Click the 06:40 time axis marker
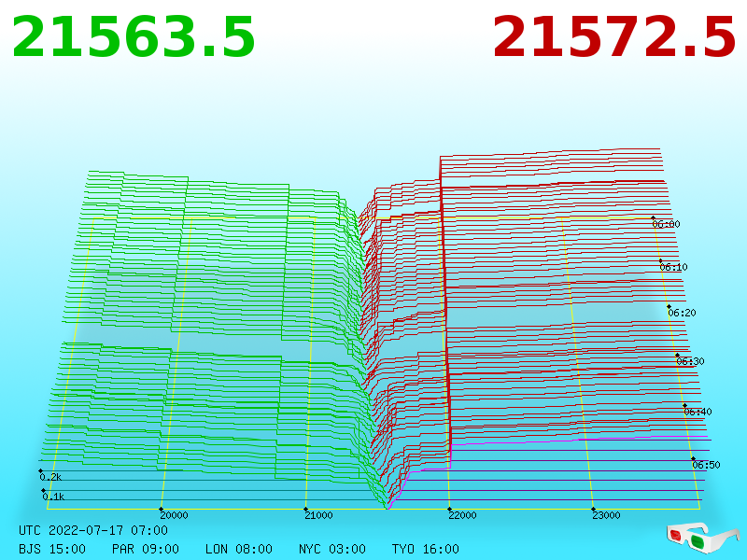Screen dimensions: 747x560 tap(698, 412)
